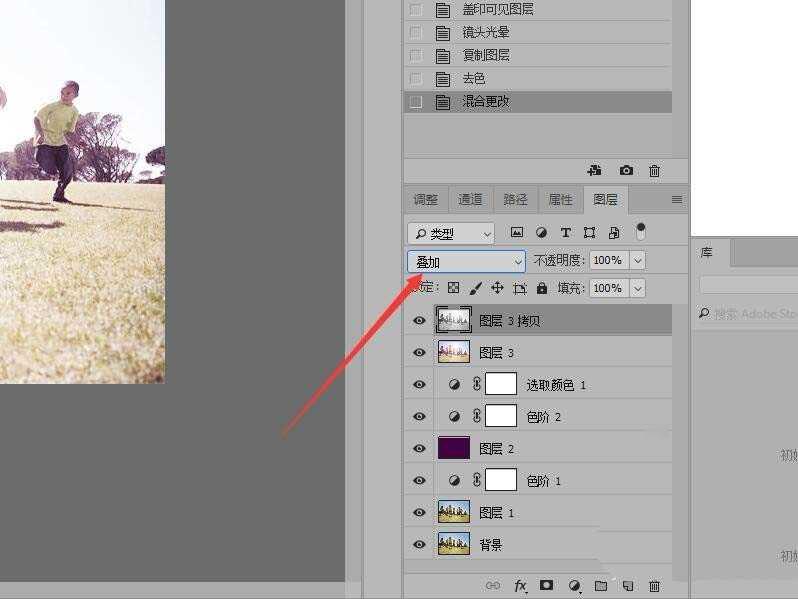Hide the 图层 1 layer

click(x=419, y=512)
